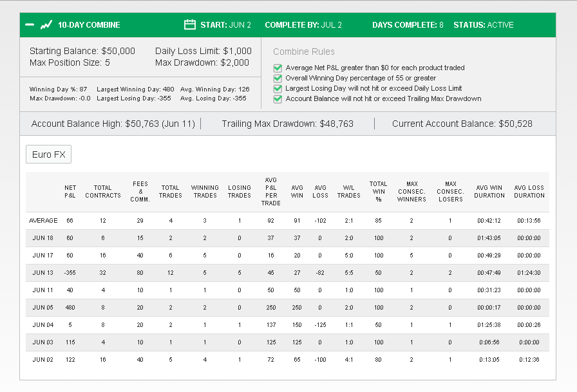Image resolution: width=577 pixels, height=392 pixels.
Task: Toggle Average Net P&L rule checkbox
Action: pos(278,68)
